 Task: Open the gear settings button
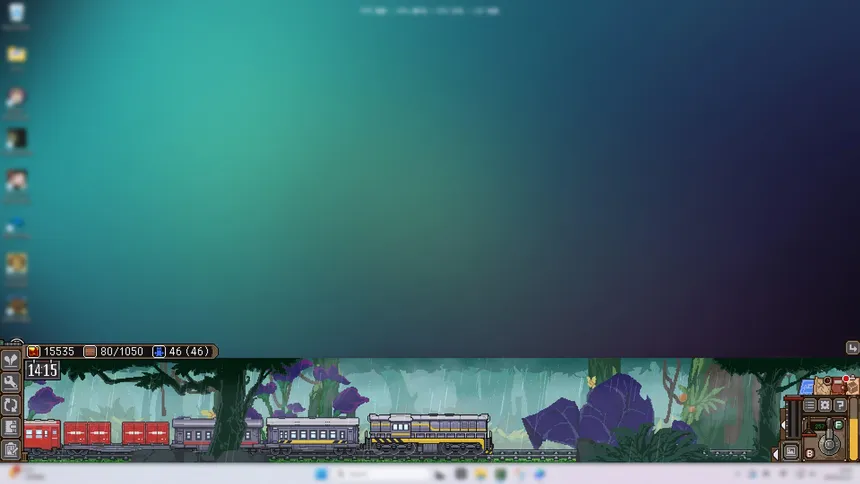click(x=825, y=405)
